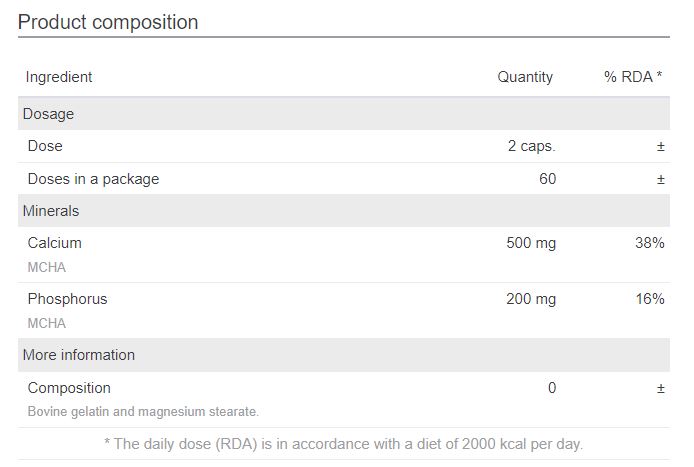Click the Composition row label

[x=69, y=388]
